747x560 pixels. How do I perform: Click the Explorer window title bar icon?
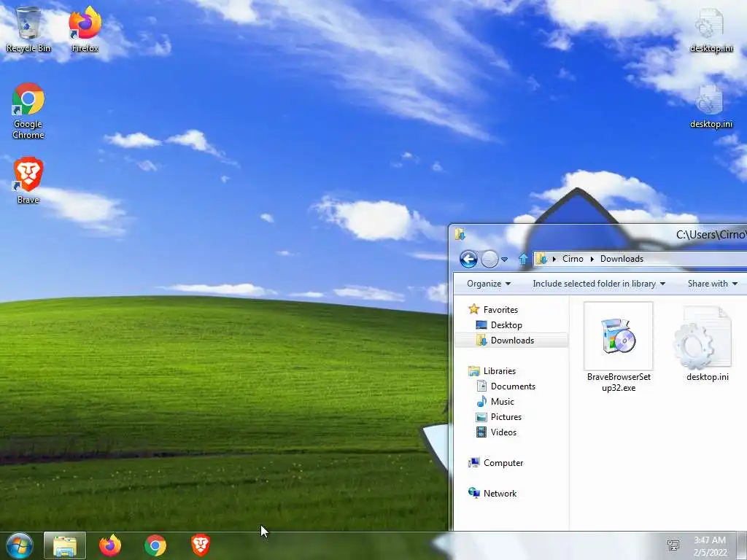pyautogui.click(x=460, y=234)
